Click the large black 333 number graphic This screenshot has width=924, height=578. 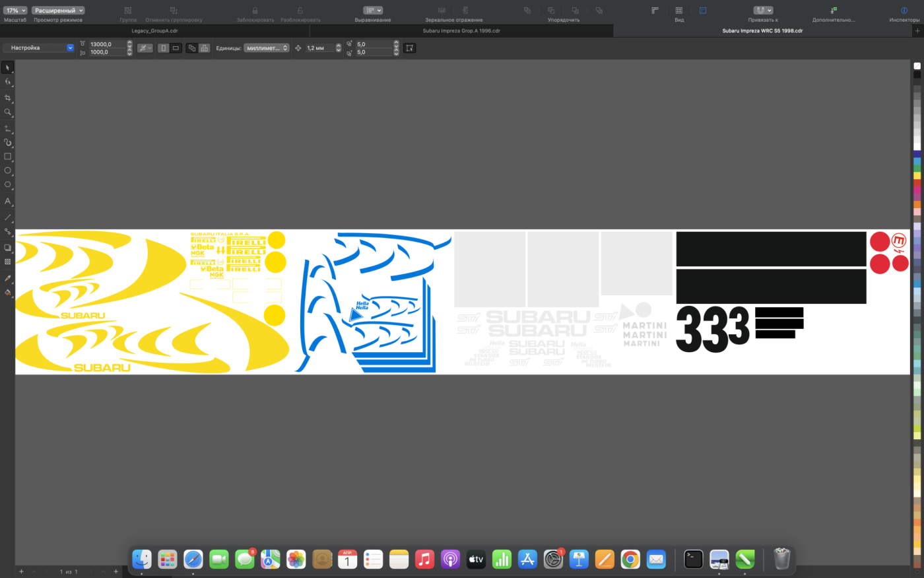tap(713, 329)
